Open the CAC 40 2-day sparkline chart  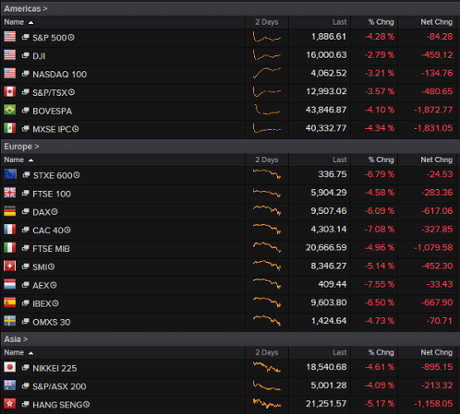[x=267, y=229]
